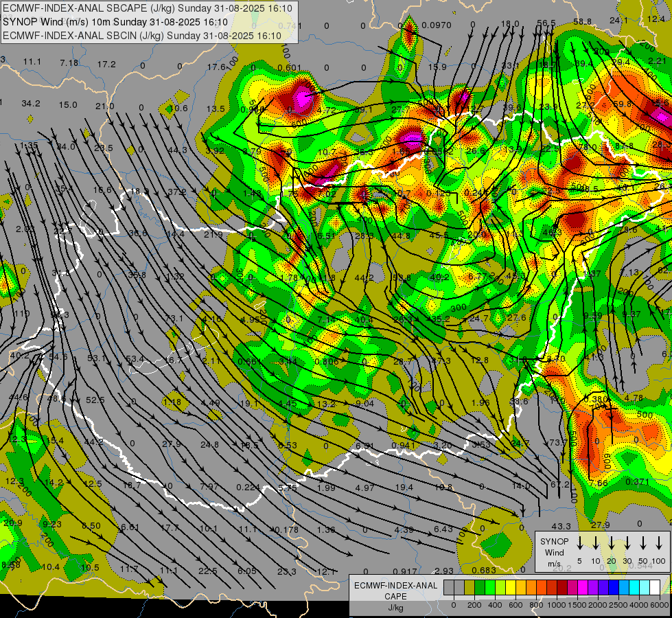Click the map value 4.78
The image size is (672, 618).
pyautogui.click(x=634, y=398)
